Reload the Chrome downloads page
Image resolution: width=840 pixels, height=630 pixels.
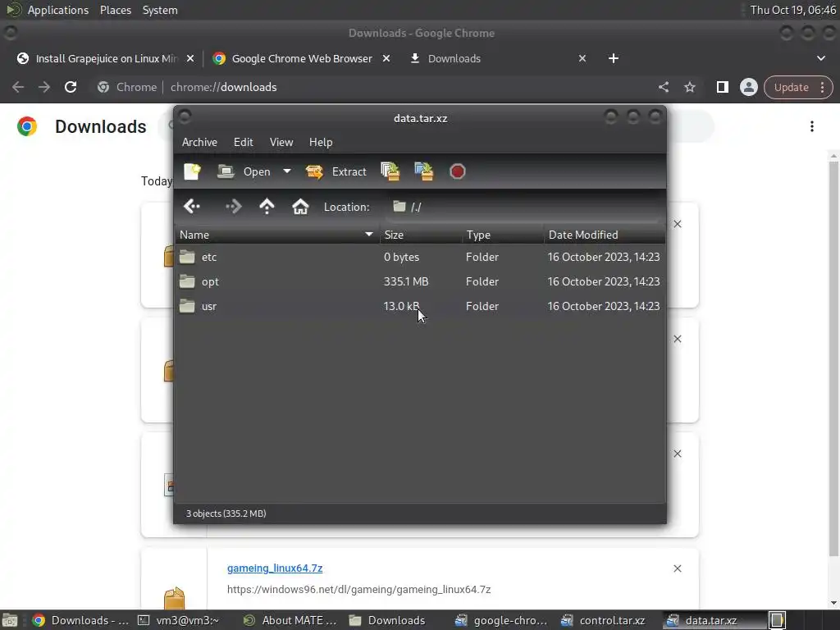[x=71, y=87]
